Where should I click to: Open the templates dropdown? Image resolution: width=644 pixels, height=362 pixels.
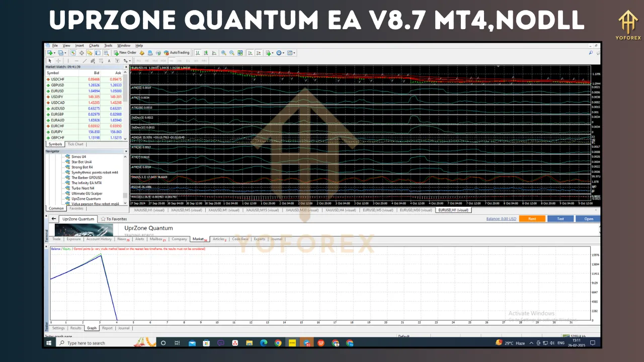click(291, 52)
